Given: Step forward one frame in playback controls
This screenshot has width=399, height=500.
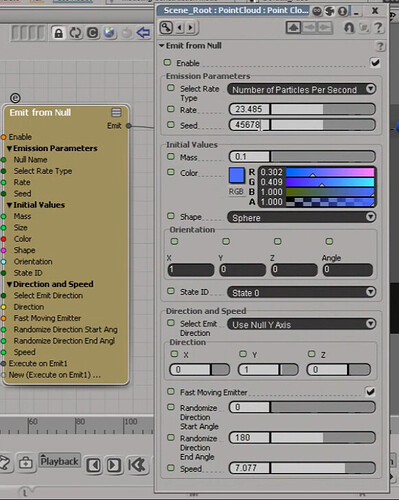Looking at the screenshot, I should coord(114,465).
